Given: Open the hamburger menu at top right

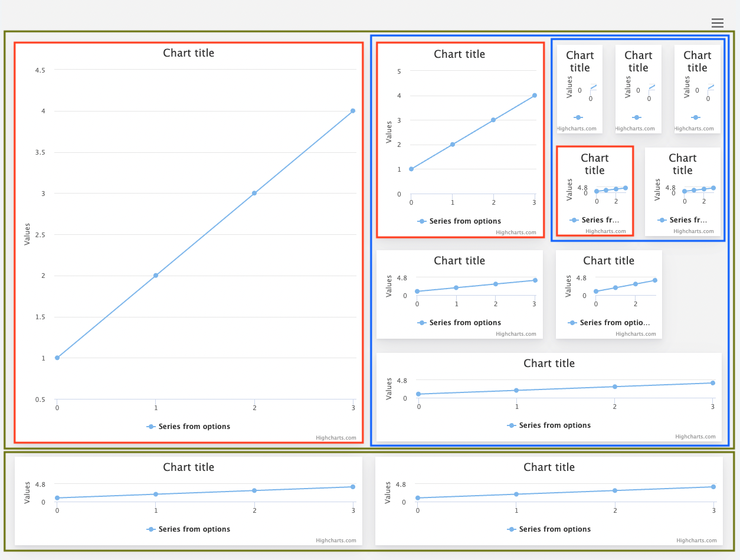Looking at the screenshot, I should coord(718,23).
